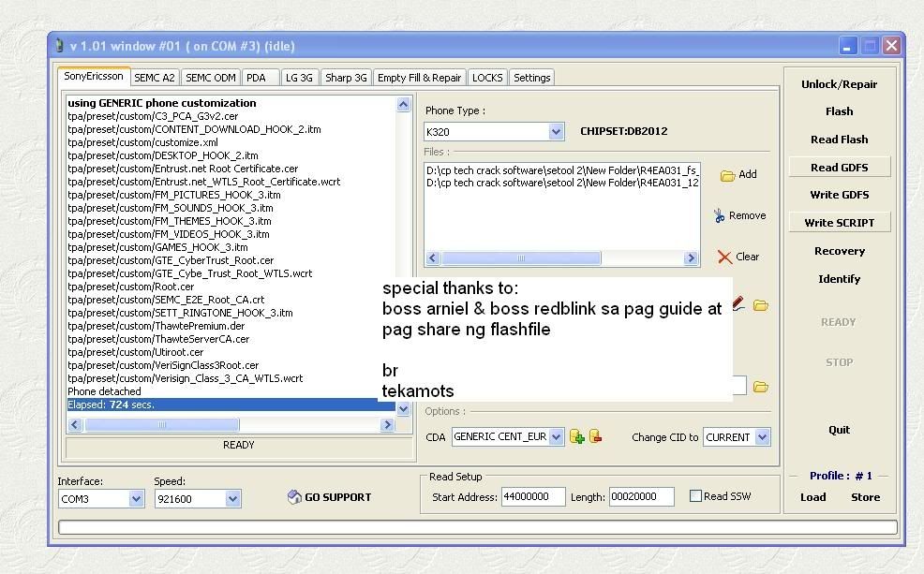Click the Files list scroll right arrow

click(691, 258)
